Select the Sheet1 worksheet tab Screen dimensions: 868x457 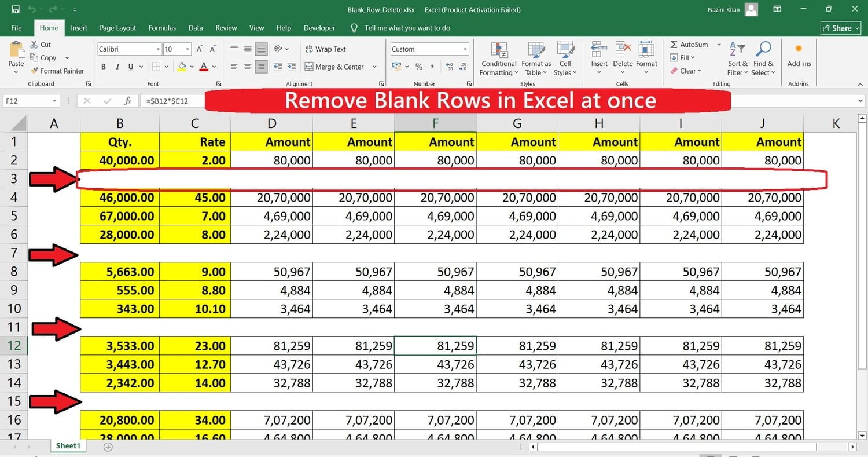click(68, 446)
